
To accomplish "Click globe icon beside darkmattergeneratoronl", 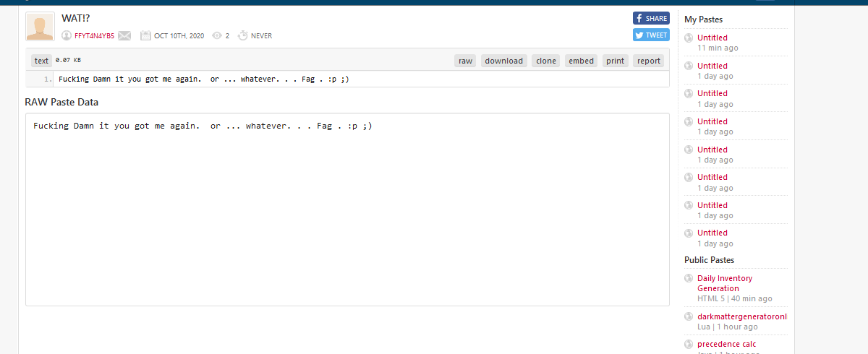I will 689,316.
